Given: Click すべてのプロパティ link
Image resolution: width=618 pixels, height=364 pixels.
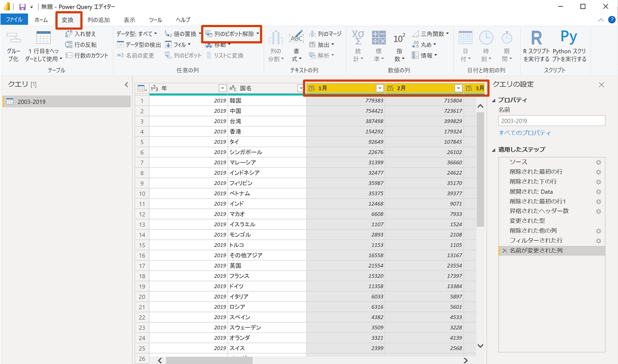Looking at the screenshot, I should click(524, 133).
